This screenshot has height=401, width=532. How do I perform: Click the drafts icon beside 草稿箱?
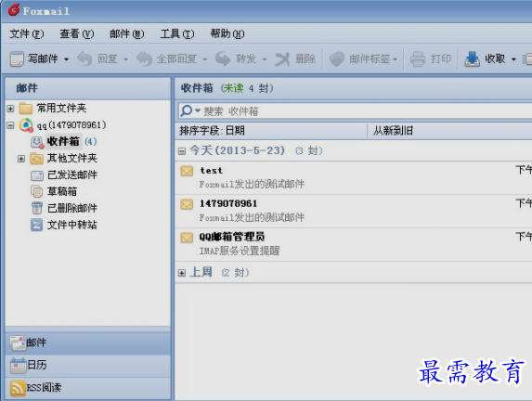(x=36, y=191)
